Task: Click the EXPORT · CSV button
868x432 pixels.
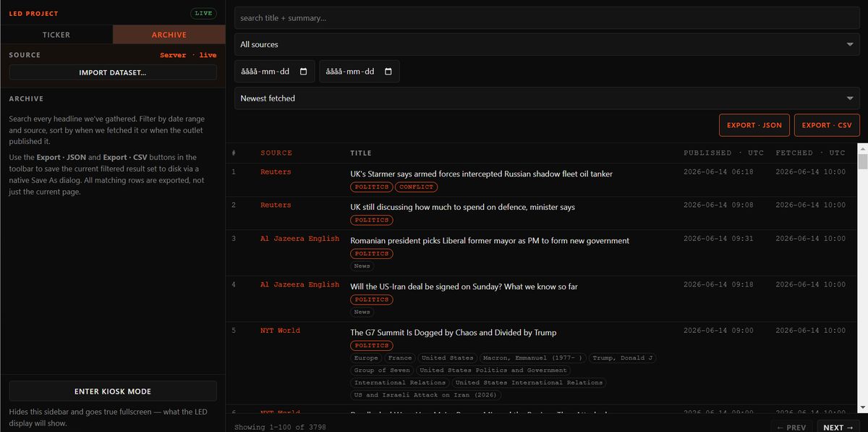Action: click(827, 125)
